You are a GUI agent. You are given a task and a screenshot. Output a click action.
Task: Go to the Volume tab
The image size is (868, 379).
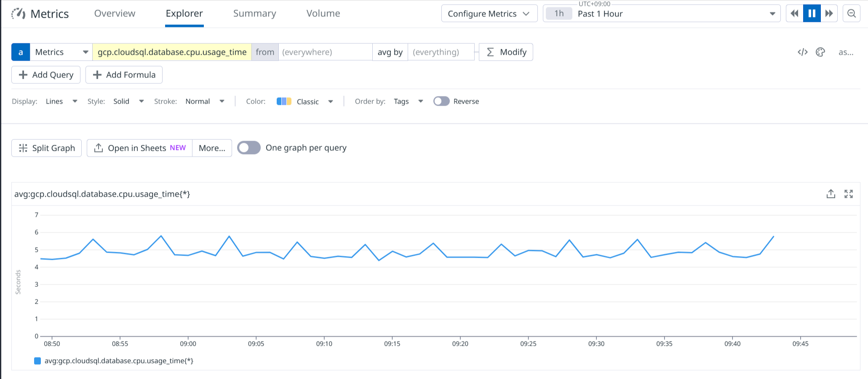click(x=323, y=13)
